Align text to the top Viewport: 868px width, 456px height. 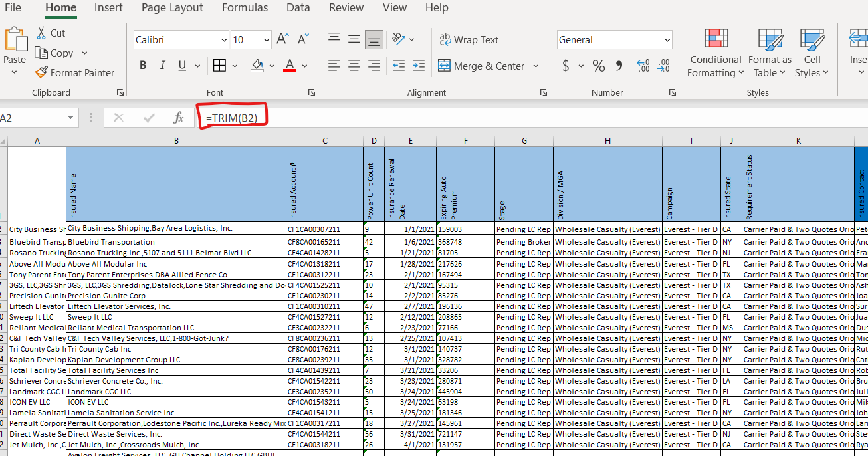coord(334,39)
